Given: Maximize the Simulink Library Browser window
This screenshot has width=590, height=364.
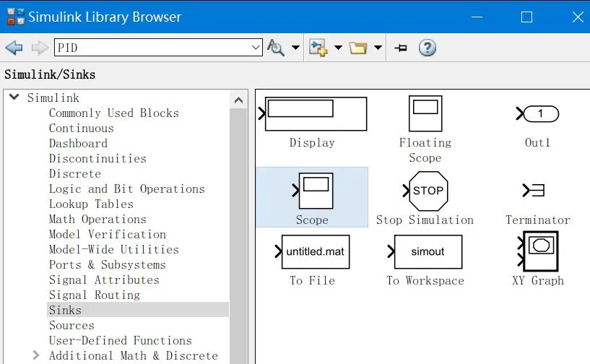Looking at the screenshot, I should point(526,17).
